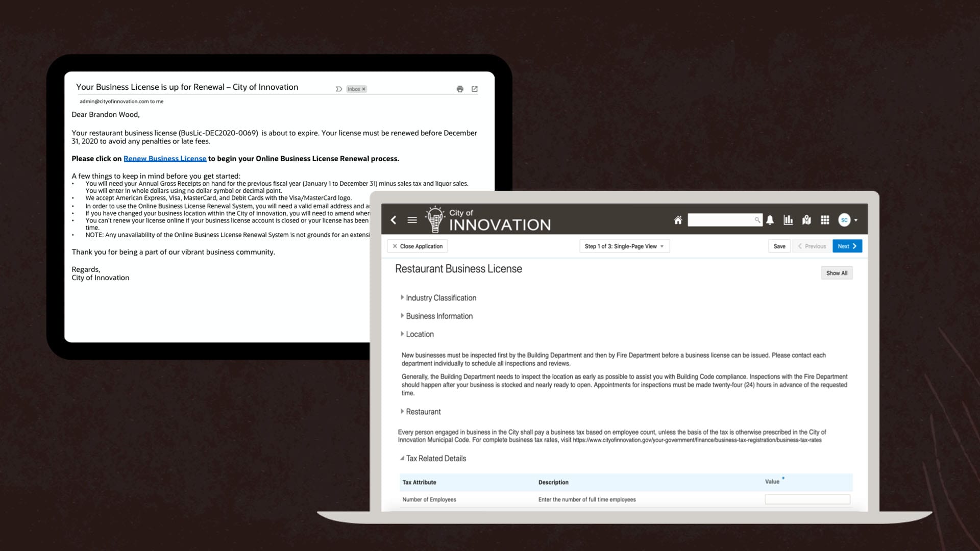Click the hamburger menu icon

(x=412, y=220)
